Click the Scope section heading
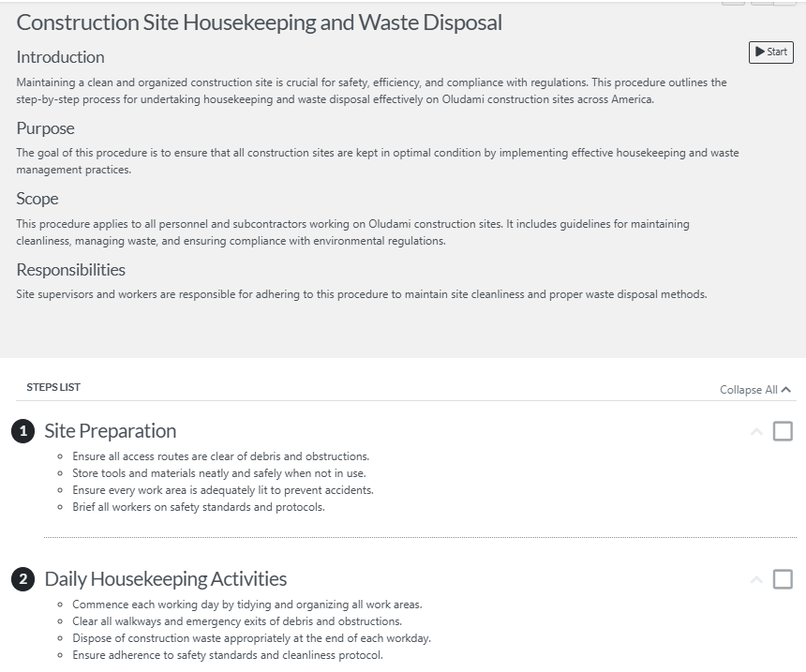This screenshot has width=806, height=672. coord(36,199)
